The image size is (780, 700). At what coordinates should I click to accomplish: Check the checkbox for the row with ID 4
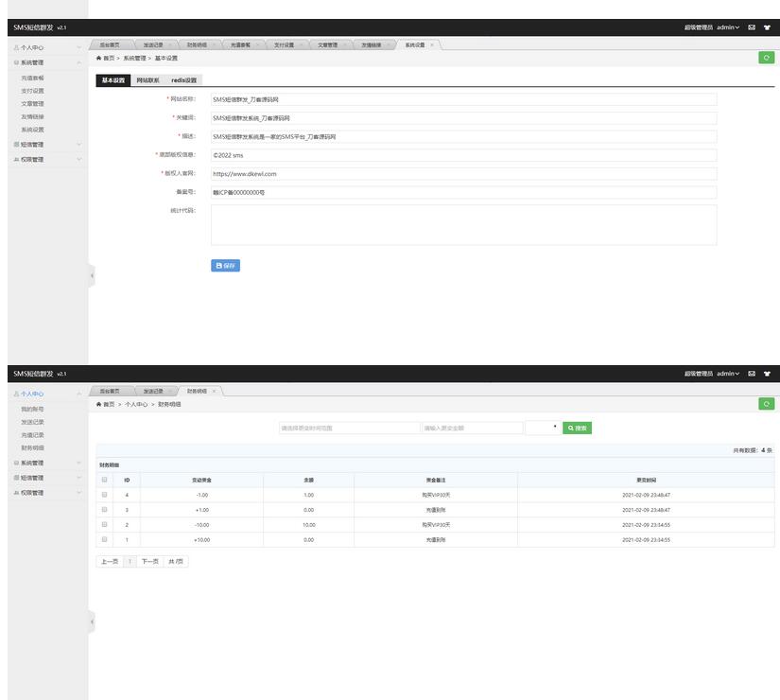[104, 495]
